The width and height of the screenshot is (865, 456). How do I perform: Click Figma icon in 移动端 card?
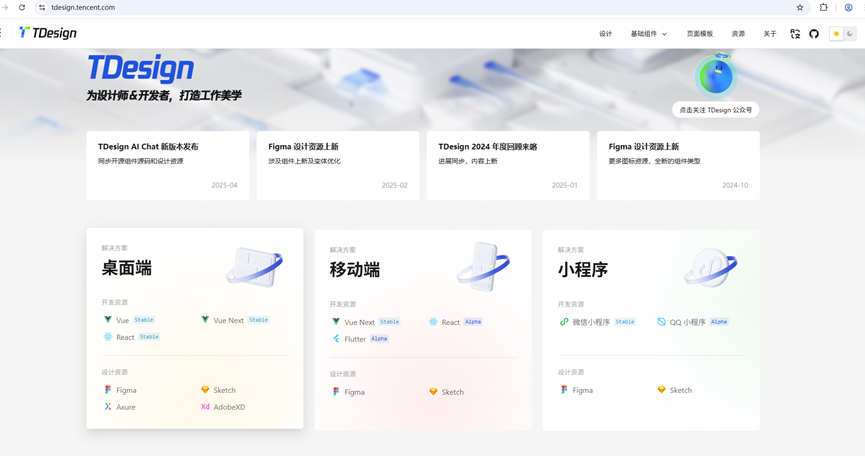(x=336, y=391)
